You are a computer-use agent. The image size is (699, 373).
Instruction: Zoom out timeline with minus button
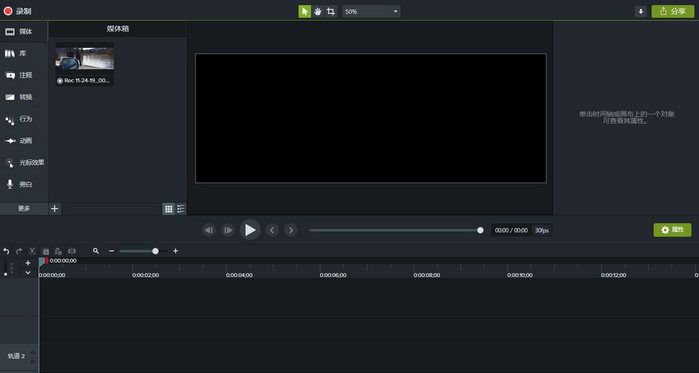click(111, 251)
